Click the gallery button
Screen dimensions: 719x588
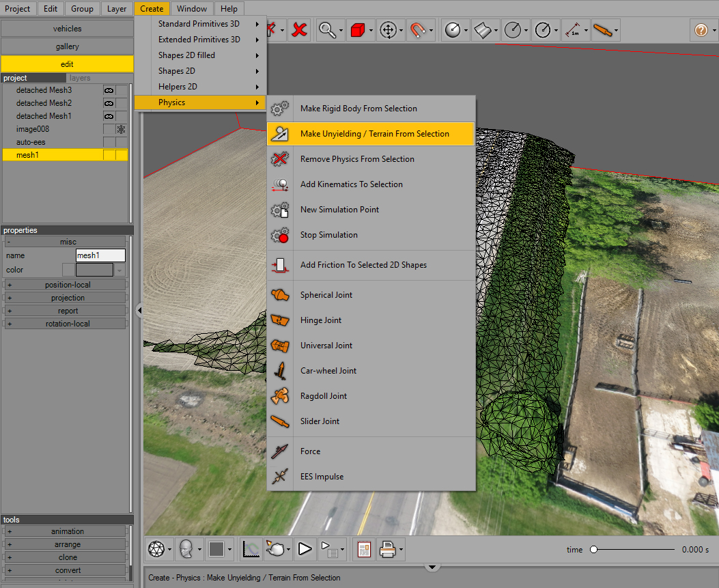[x=67, y=46]
